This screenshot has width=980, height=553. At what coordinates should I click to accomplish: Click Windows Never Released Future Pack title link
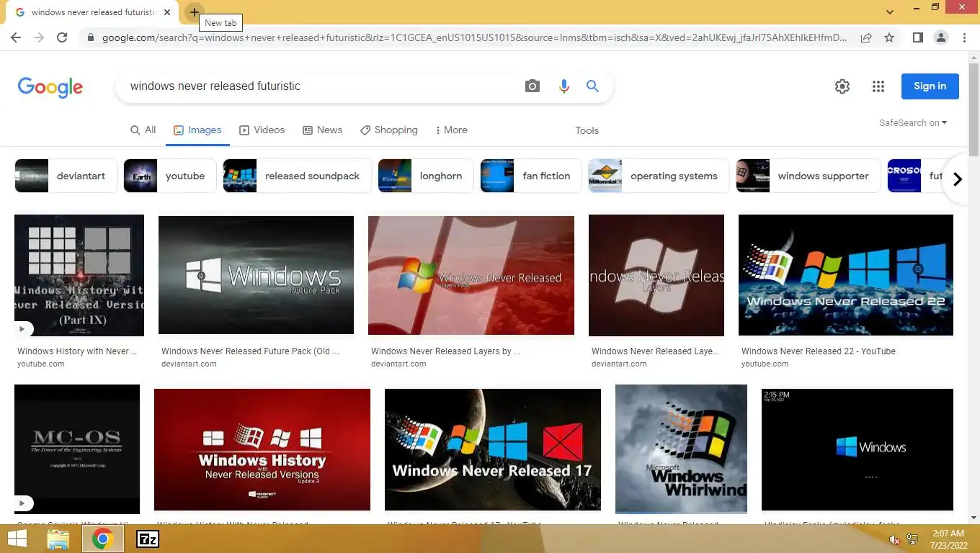pos(250,351)
